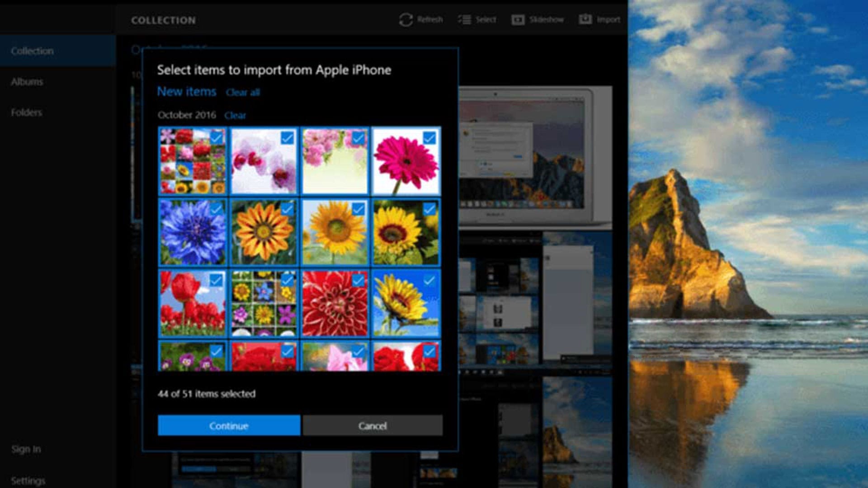The width and height of the screenshot is (868, 488).
Task: Uncheck the red tulips photo checkbox
Action: [x=217, y=280]
